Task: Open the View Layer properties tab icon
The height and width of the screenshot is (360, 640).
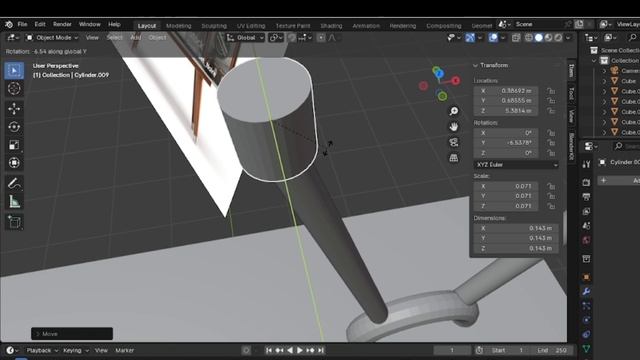Action: pos(587,211)
